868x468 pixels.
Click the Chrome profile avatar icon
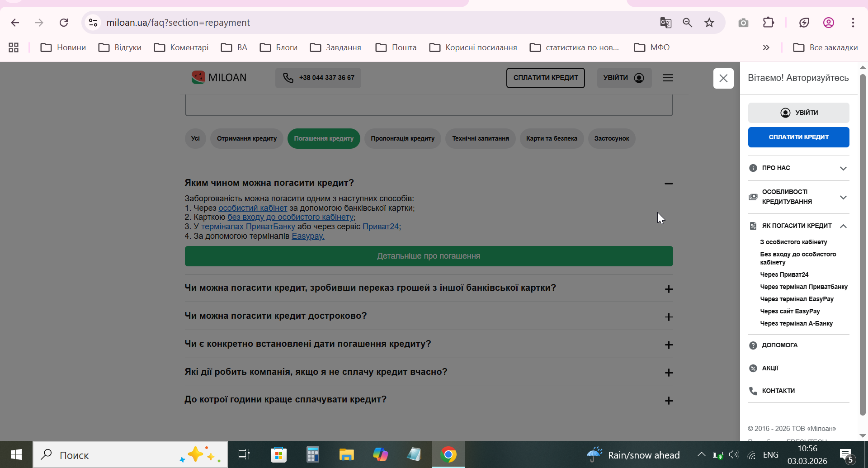tap(829, 23)
